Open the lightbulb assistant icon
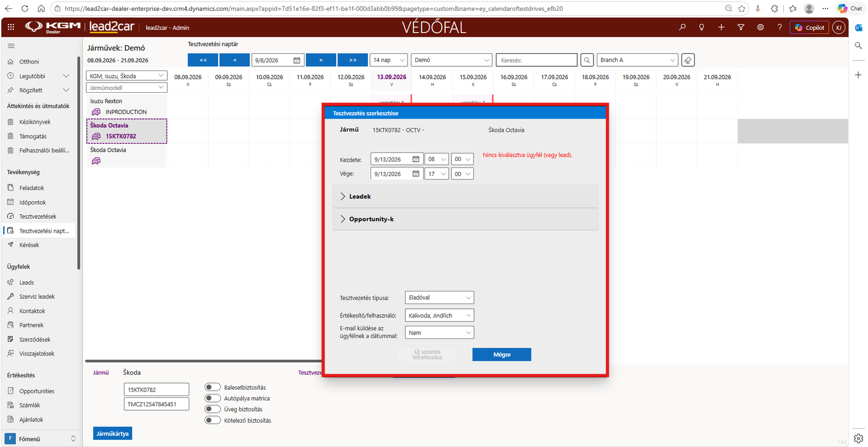Screen dimensions: 868x447 (701, 27)
